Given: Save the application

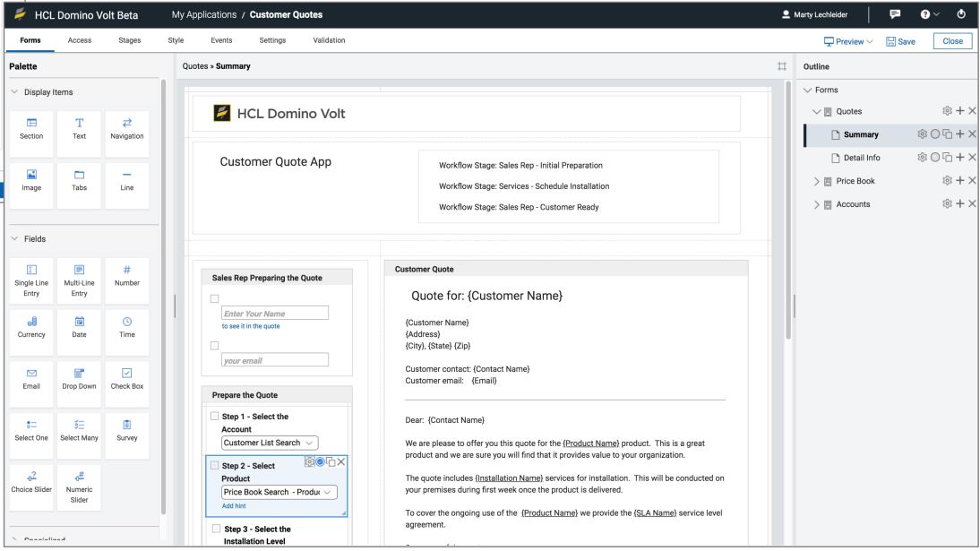Looking at the screenshot, I should pos(900,41).
